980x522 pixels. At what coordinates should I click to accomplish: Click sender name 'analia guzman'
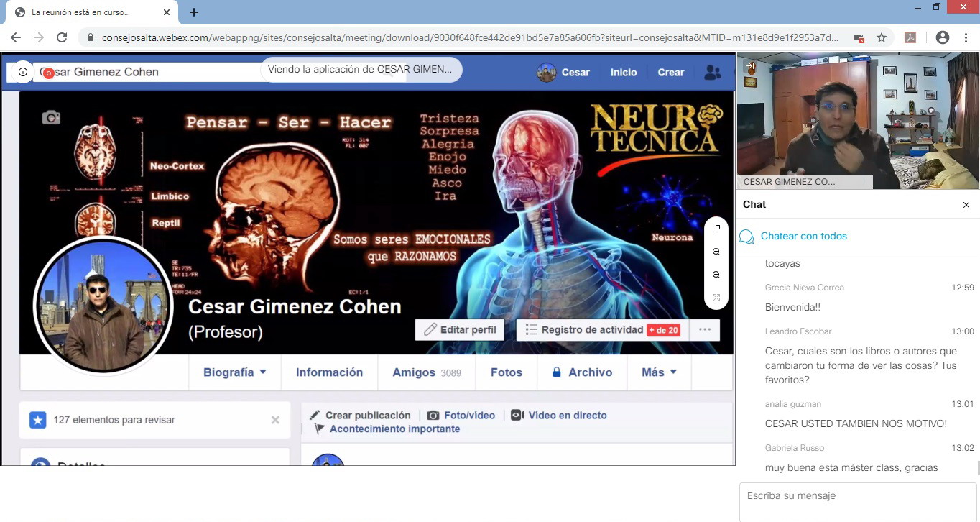click(x=793, y=404)
